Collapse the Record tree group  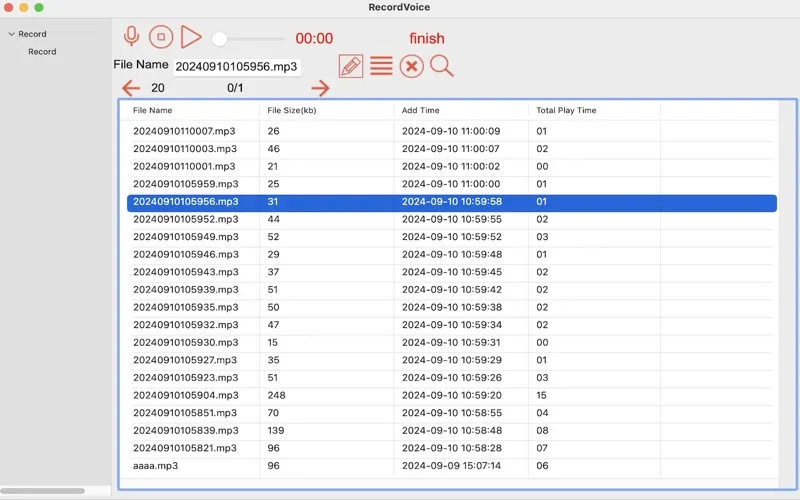coord(11,34)
